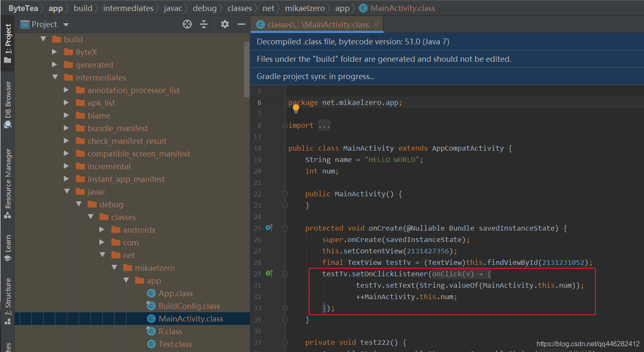Toggle the Structure tool window

(x=8, y=301)
